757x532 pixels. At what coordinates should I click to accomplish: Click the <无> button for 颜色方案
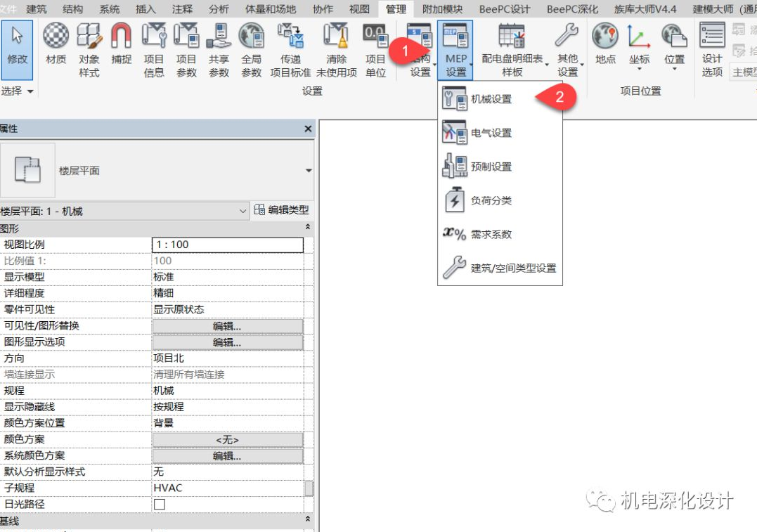click(228, 440)
